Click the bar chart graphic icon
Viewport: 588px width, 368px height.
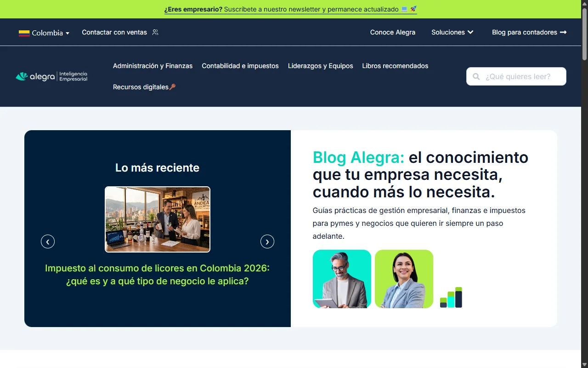tap(451, 297)
